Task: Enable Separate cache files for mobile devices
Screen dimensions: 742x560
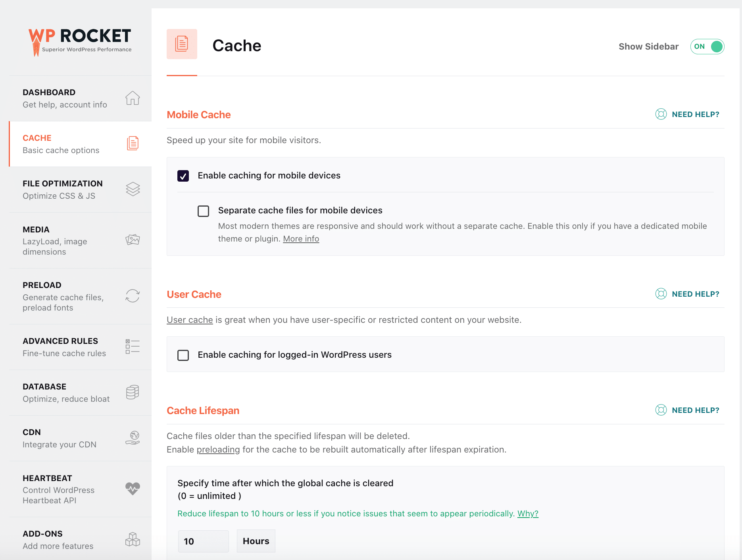Action: (203, 211)
